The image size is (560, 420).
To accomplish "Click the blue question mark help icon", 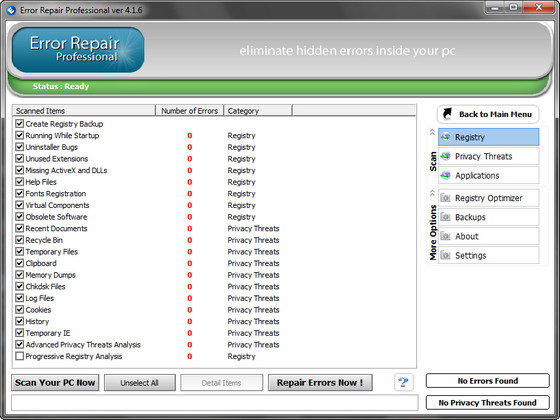I will point(404,382).
